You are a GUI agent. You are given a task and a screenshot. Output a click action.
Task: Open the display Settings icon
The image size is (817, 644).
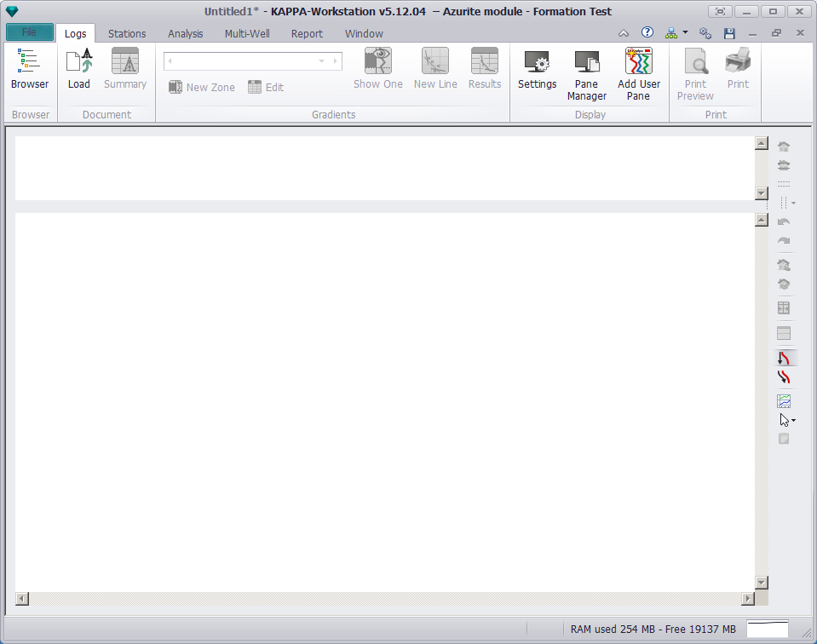pos(538,69)
